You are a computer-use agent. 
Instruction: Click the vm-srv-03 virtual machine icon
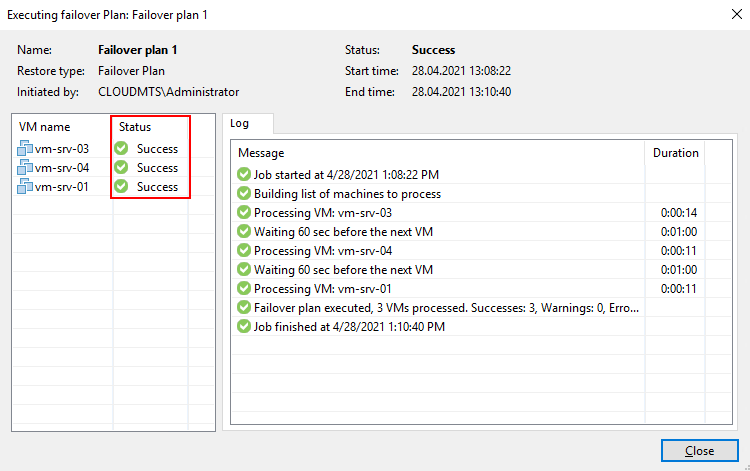pos(25,149)
